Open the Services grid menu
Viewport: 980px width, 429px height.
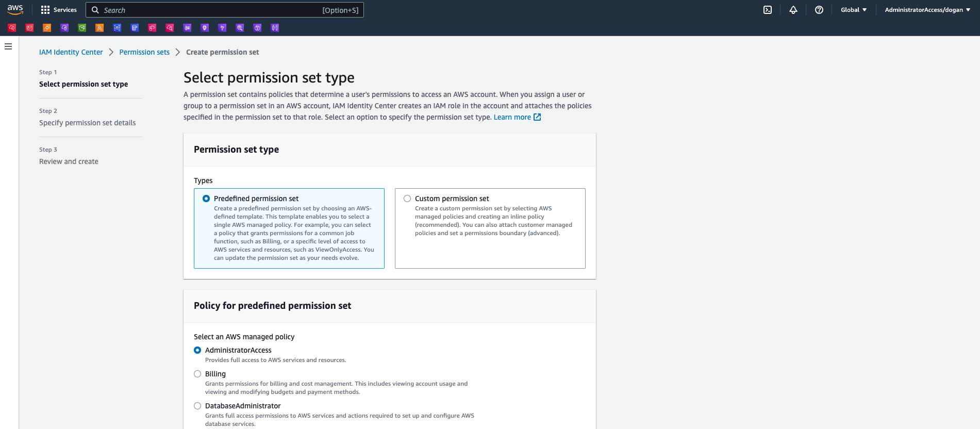pyautogui.click(x=45, y=10)
